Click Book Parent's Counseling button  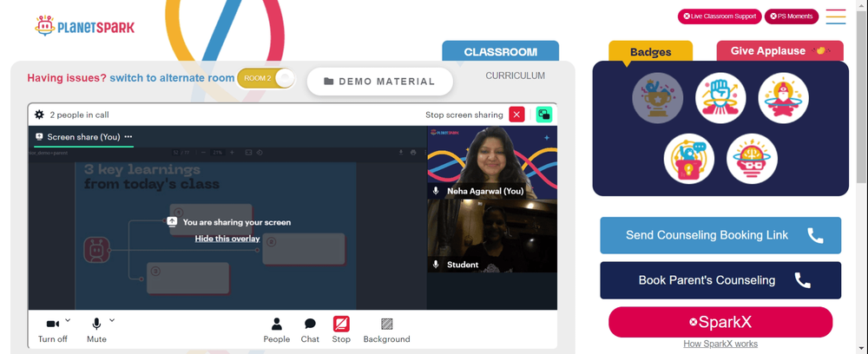pyautogui.click(x=720, y=280)
